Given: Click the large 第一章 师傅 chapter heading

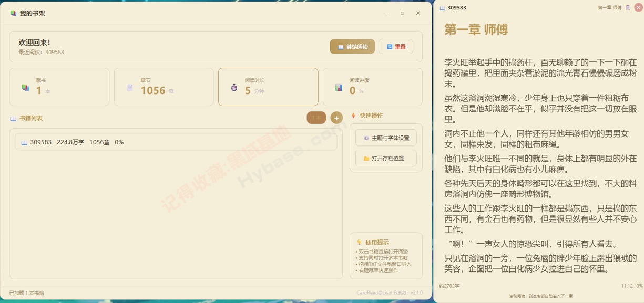Looking at the screenshot, I should tap(476, 29).
